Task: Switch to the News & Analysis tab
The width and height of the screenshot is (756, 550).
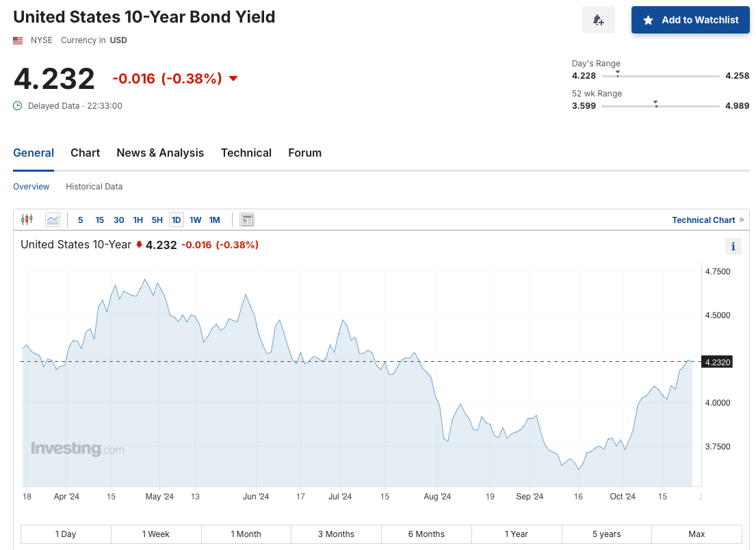Action: (x=160, y=153)
